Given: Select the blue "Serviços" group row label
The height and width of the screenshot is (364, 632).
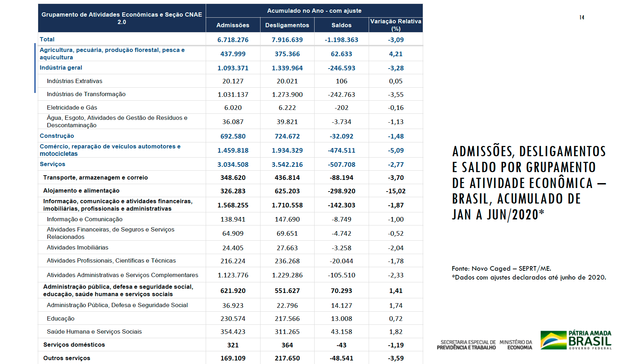Looking at the screenshot, I should [x=52, y=164].
